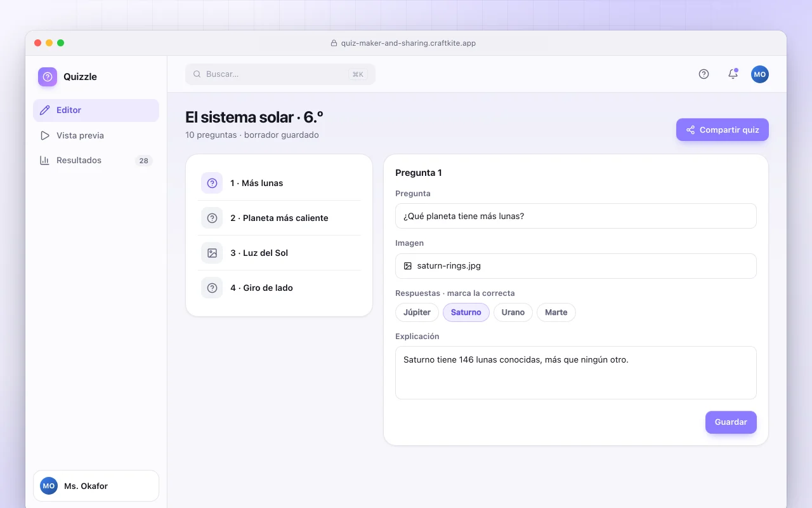Open the Resultados section
Viewport: 812px width, 508px height.
96,161
